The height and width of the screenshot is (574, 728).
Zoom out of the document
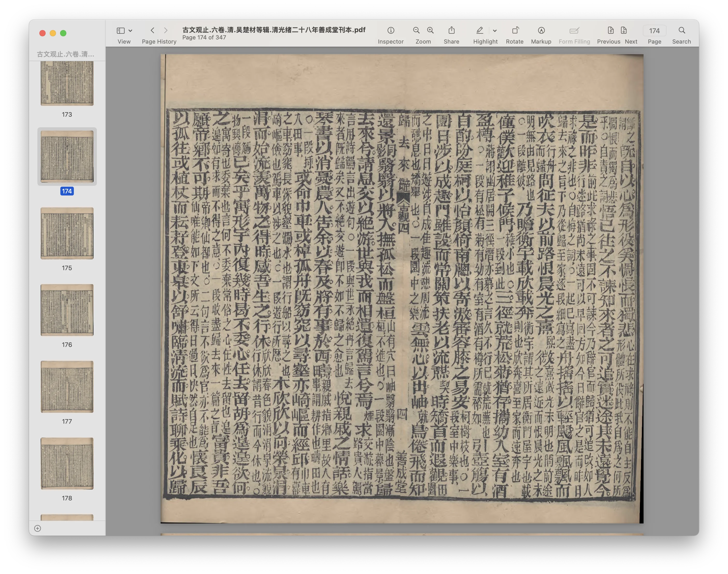point(416,30)
